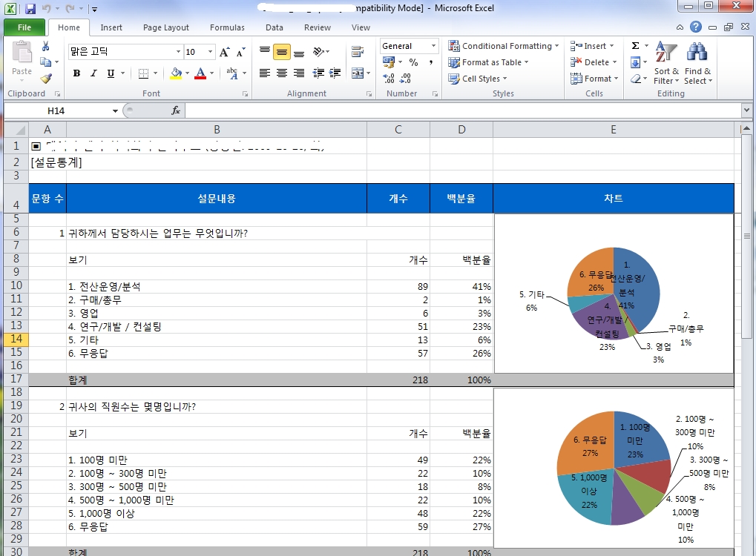
Task: Save the workbook from Quick Access Toolbar
Action: point(30,8)
